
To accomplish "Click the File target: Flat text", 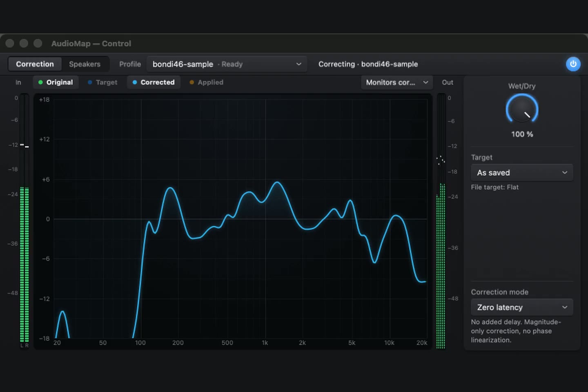I will [x=494, y=187].
